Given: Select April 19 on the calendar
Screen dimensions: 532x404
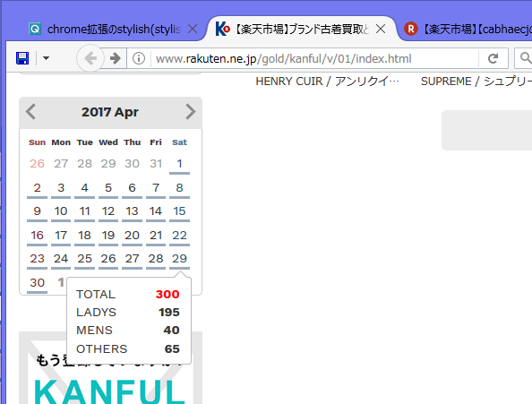Looking at the screenshot, I should 108,236.
